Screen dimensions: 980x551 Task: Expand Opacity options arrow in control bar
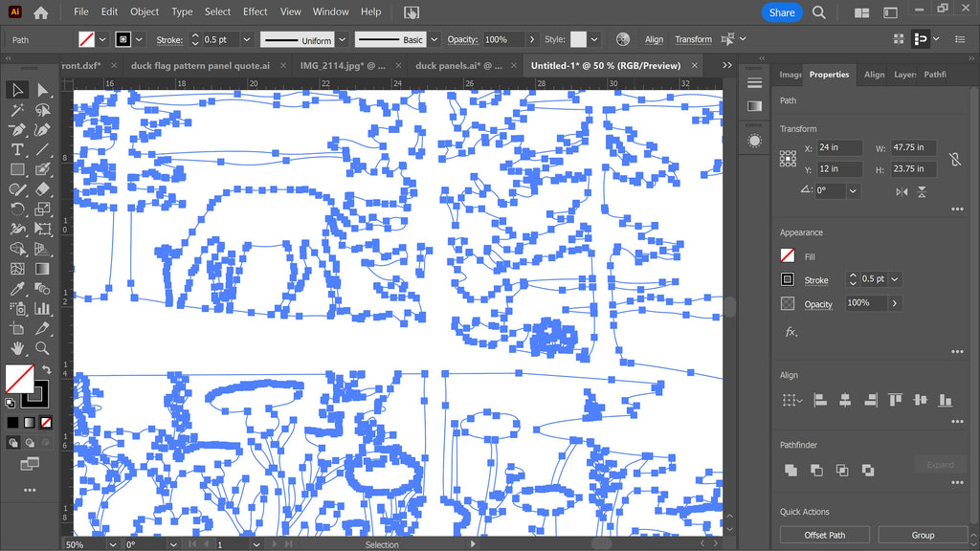point(532,39)
